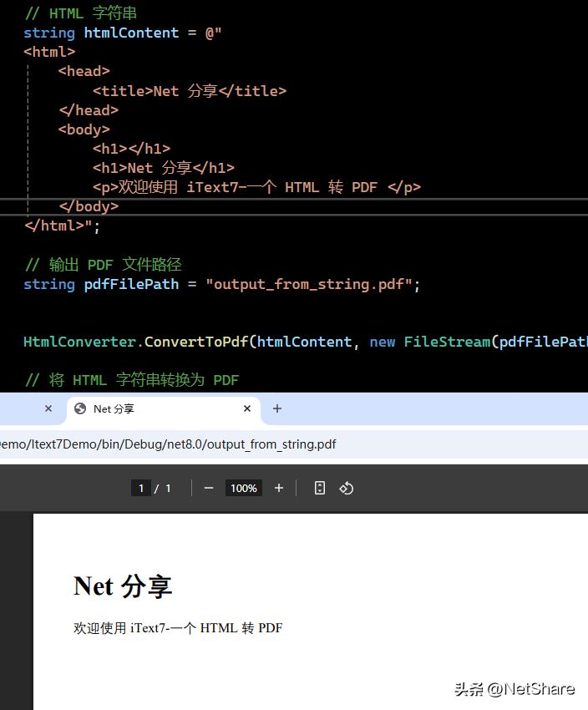Click the <p>欢迎使用 iText7 code line
Viewport: 588px width, 710px height.
pos(256,187)
